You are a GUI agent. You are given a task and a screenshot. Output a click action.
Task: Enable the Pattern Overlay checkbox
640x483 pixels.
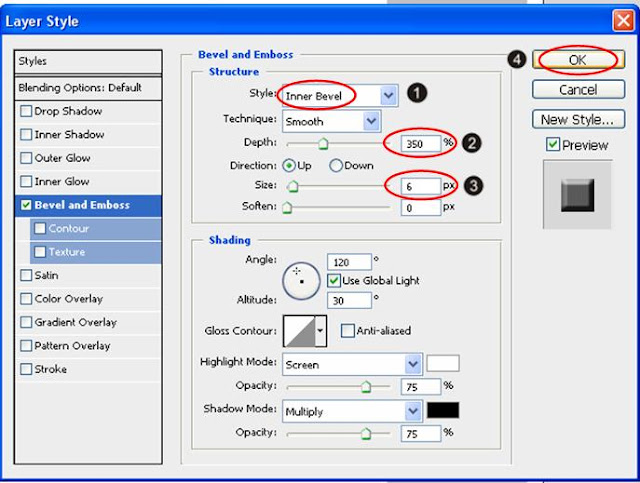pyautogui.click(x=26, y=346)
